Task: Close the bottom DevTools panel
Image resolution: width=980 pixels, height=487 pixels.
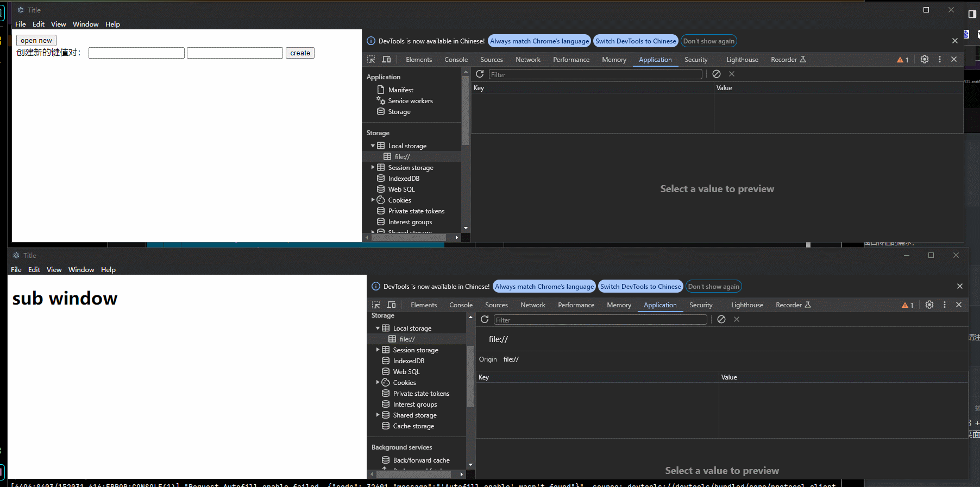Action: [959, 305]
